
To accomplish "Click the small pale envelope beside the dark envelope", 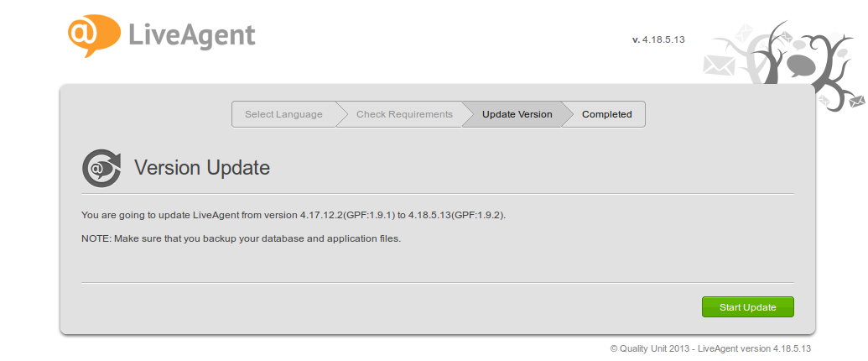I will [x=824, y=101].
